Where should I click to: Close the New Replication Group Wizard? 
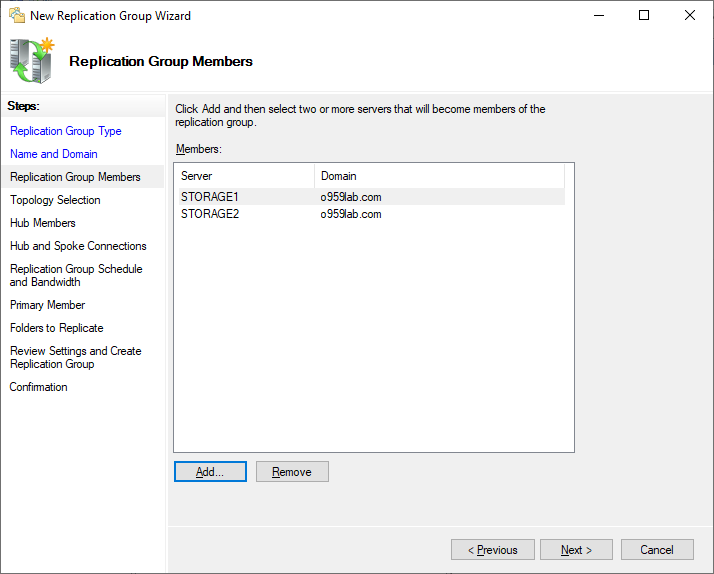pyautogui.click(x=689, y=15)
